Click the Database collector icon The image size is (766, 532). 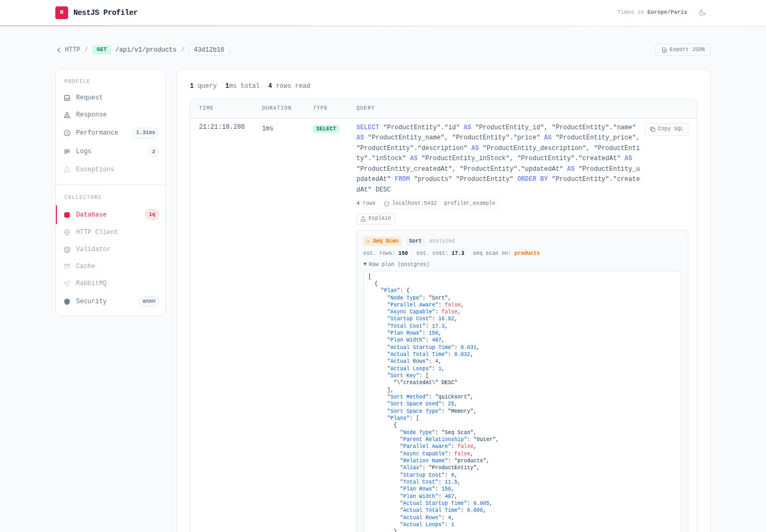67,215
